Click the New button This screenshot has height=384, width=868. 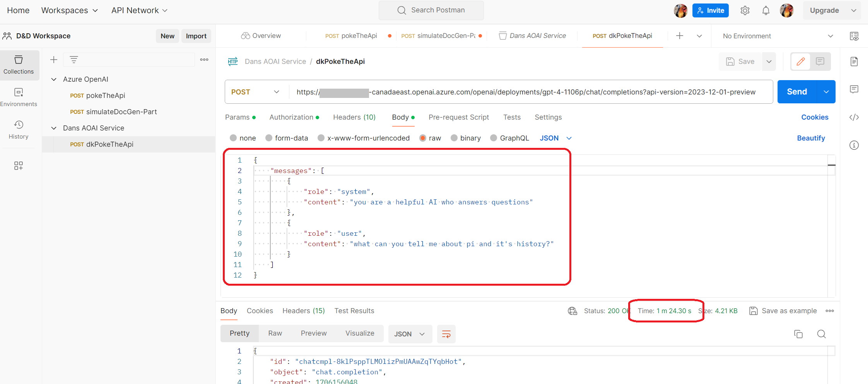coord(167,36)
